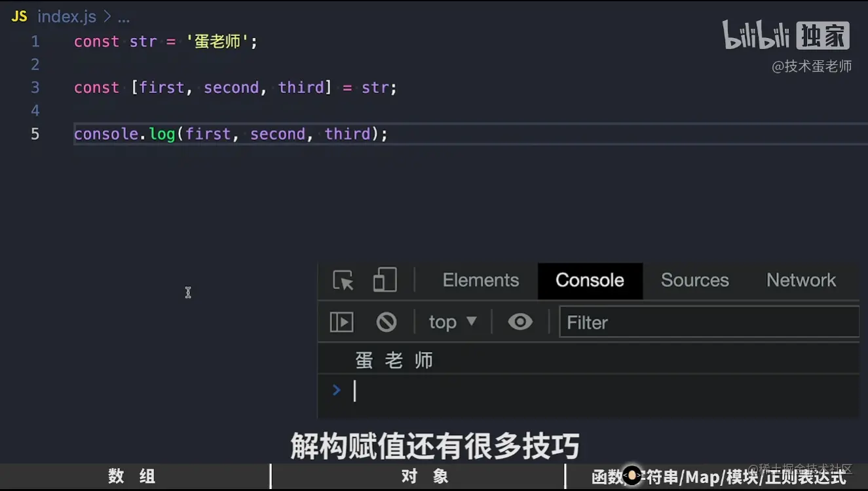
Task: Click the bilibili logo watermark
Action: point(757,35)
